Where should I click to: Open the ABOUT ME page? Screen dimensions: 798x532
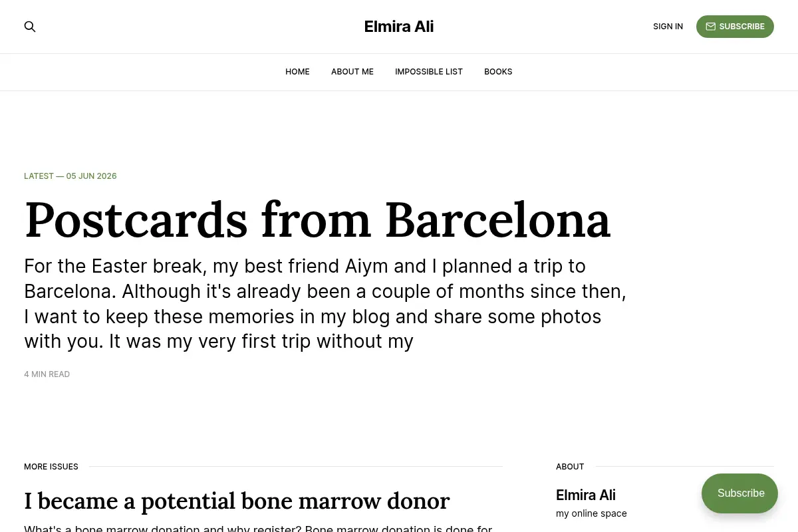click(x=352, y=72)
